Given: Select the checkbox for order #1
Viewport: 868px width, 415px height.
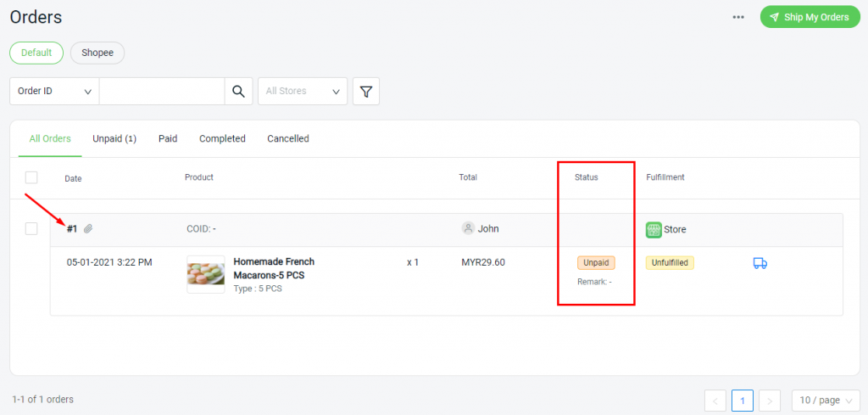Looking at the screenshot, I should pos(31,229).
